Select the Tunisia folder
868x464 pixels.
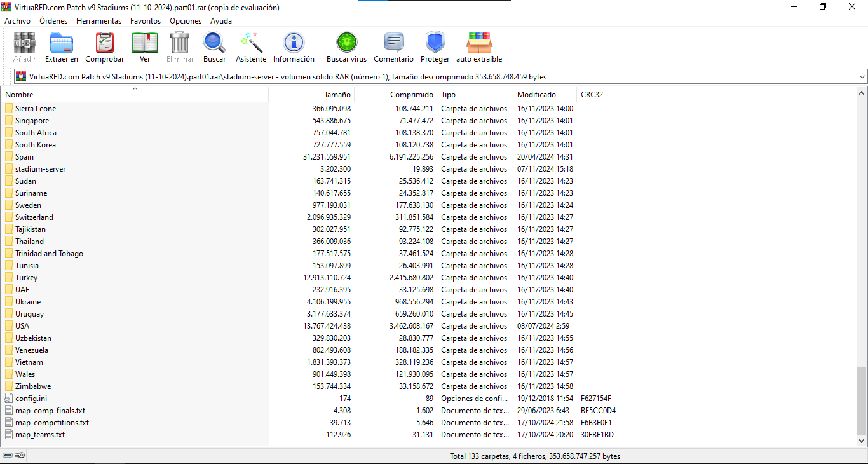tap(27, 266)
